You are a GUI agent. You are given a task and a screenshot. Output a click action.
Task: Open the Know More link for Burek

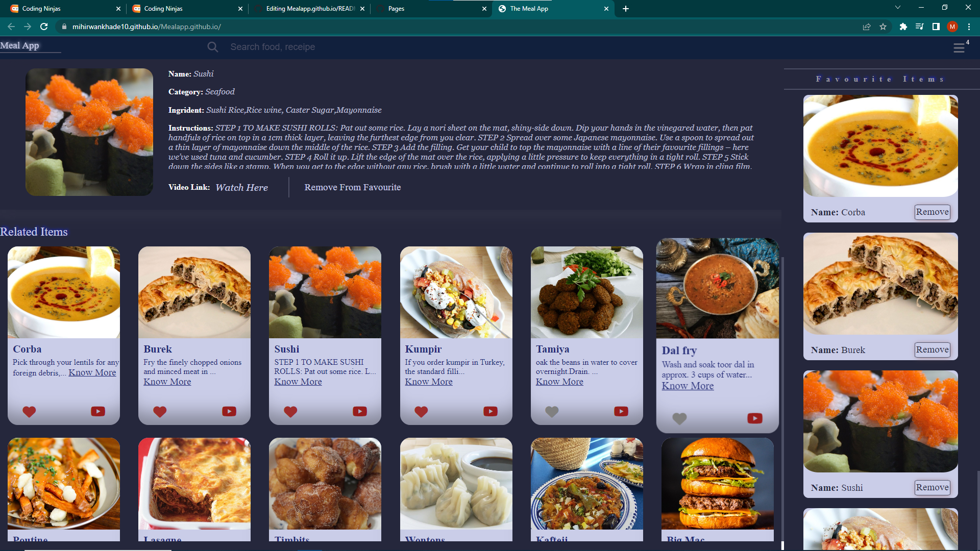[x=167, y=381]
